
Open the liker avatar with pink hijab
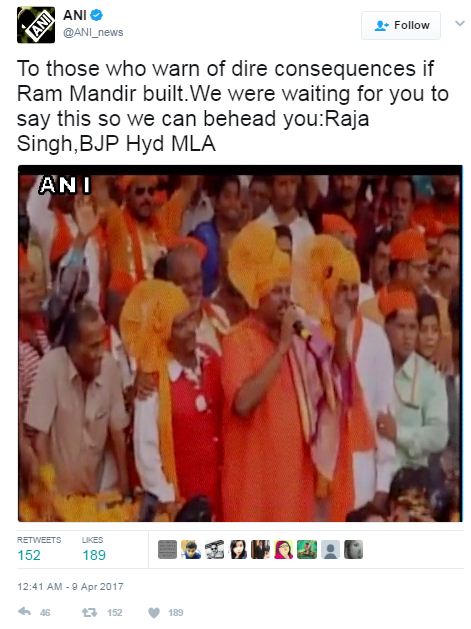point(284,550)
